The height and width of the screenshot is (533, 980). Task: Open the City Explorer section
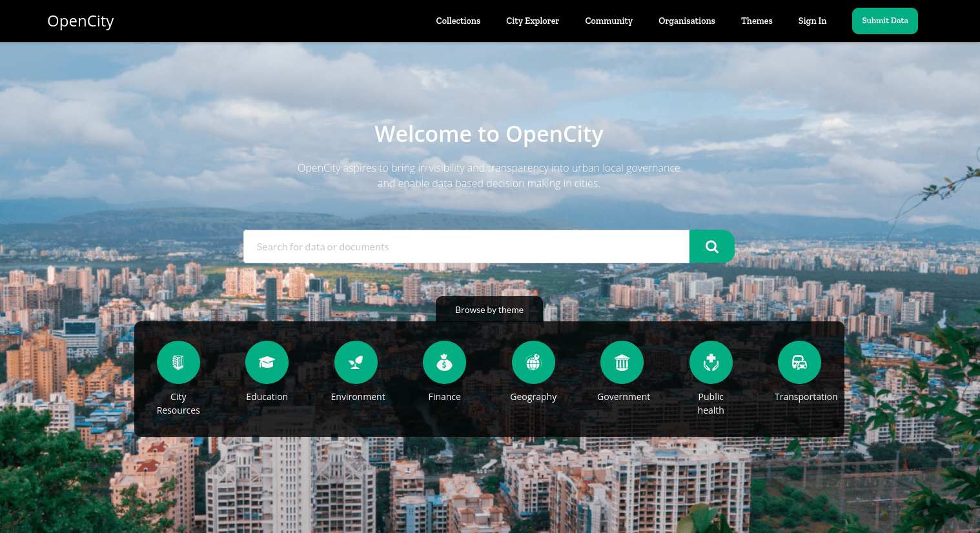[532, 21]
